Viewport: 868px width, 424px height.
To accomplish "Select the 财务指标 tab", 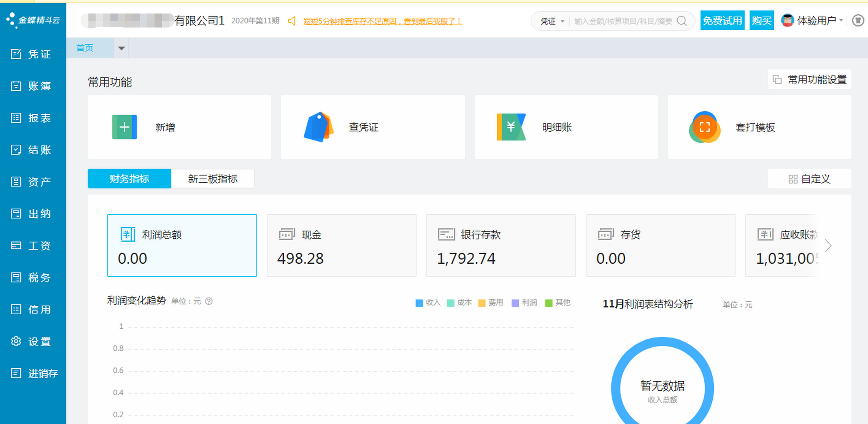I will click(x=129, y=178).
